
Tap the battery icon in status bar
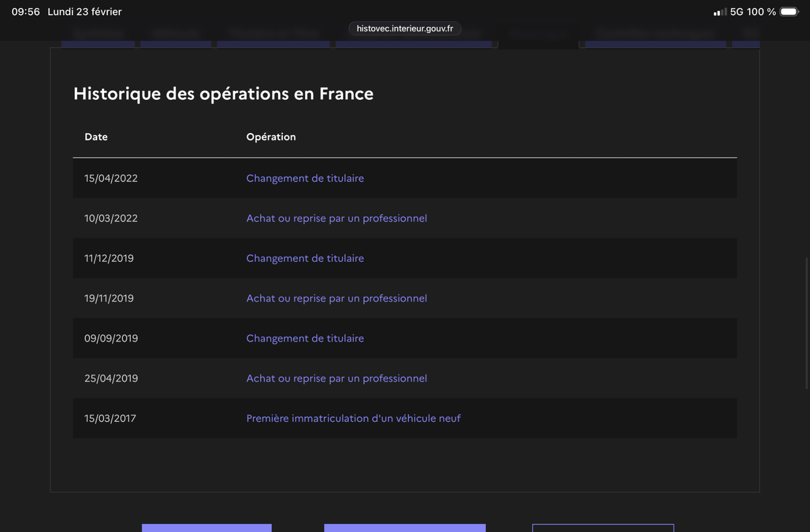(x=789, y=11)
